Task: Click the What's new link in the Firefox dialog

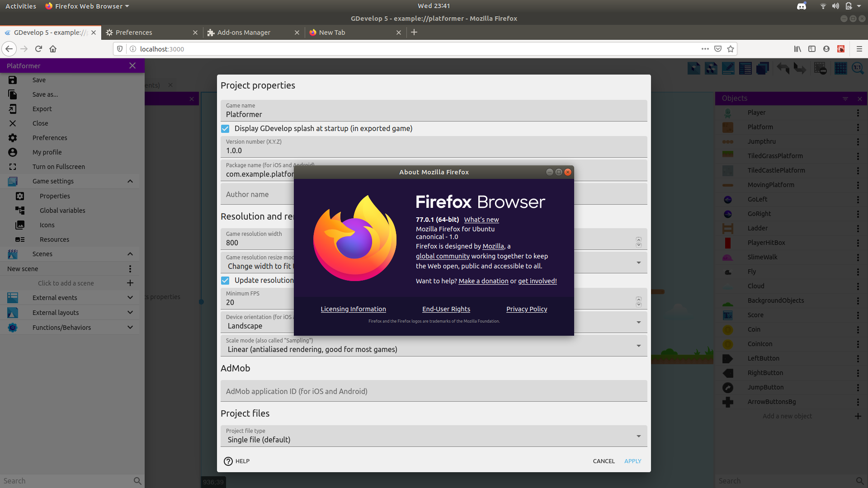Action: tap(481, 219)
